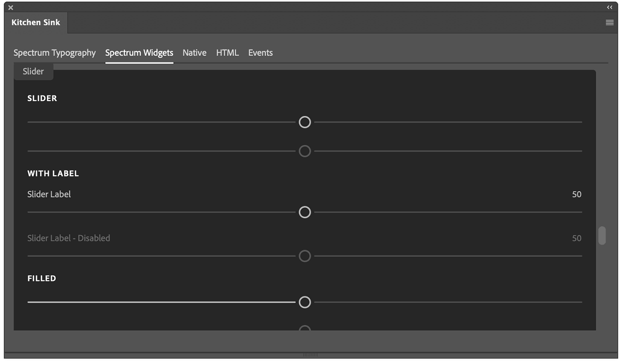Image resolution: width=622 pixels, height=364 pixels.
Task: Switch to the HTML tab
Action: 227,53
